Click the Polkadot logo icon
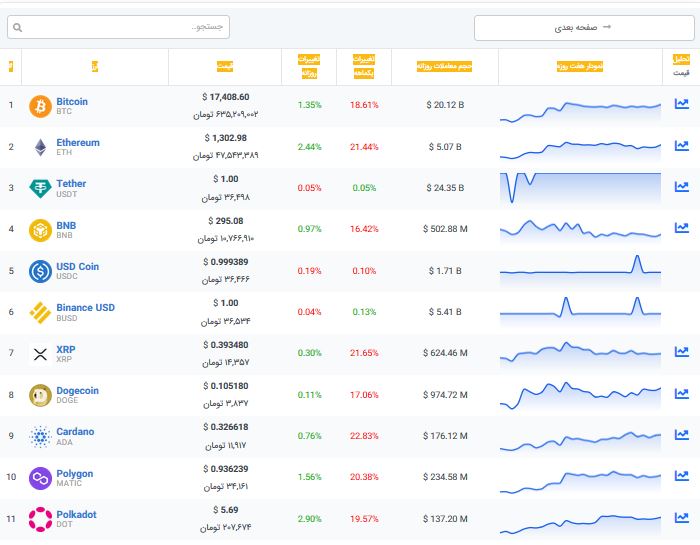The image size is (700, 545). click(x=40, y=520)
